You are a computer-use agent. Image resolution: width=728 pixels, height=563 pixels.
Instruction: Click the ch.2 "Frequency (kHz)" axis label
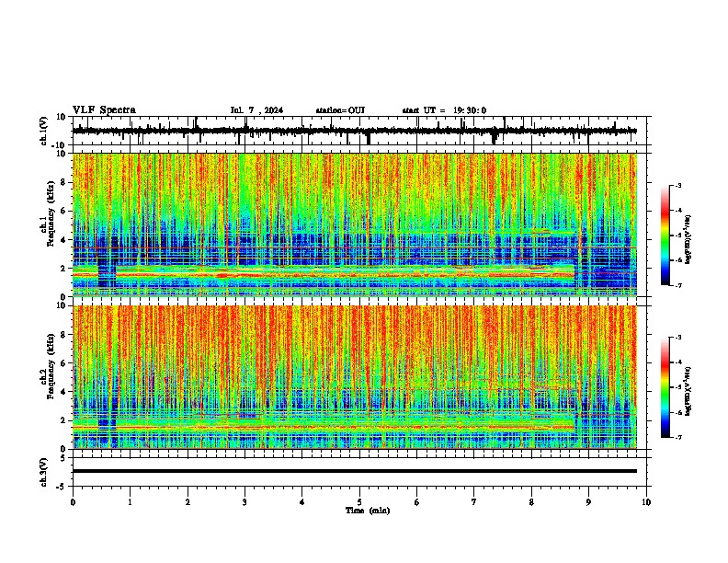click(x=51, y=365)
